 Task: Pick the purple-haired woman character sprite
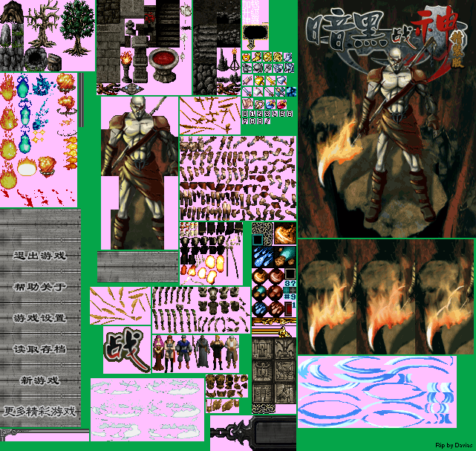pyautogui.click(x=158, y=353)
